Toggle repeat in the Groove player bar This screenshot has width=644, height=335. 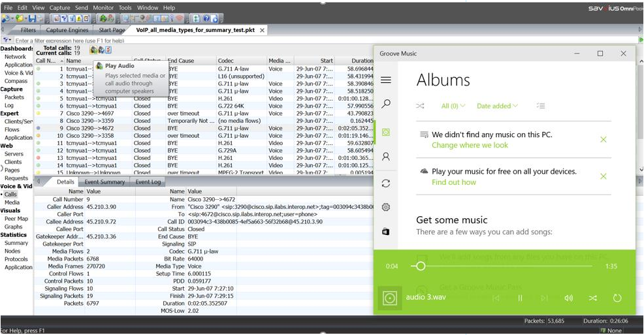tap(617, 298)
